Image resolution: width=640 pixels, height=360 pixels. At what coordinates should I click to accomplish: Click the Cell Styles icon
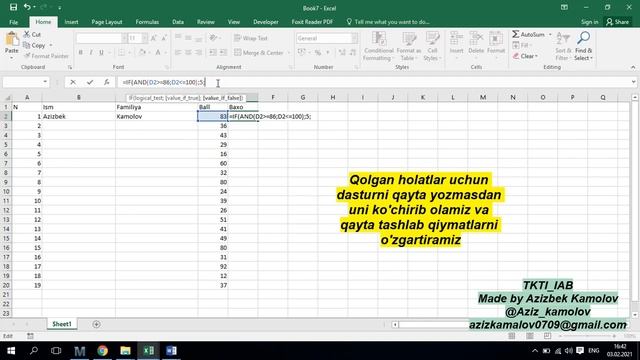(x=432, y=46)
